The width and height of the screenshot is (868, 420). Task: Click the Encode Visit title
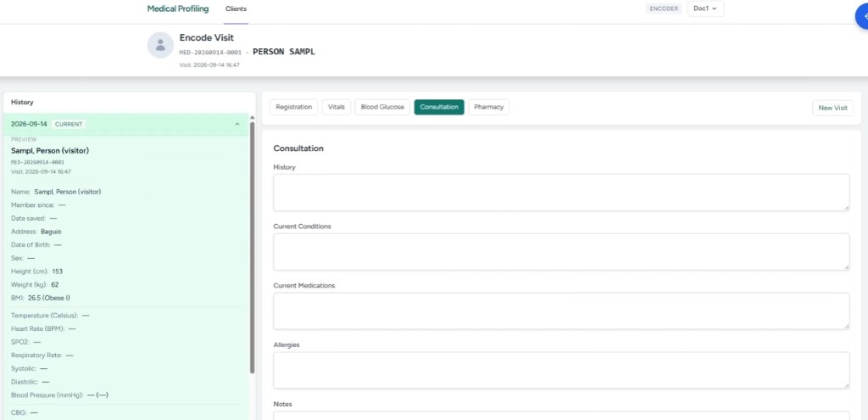pos(207,37)
